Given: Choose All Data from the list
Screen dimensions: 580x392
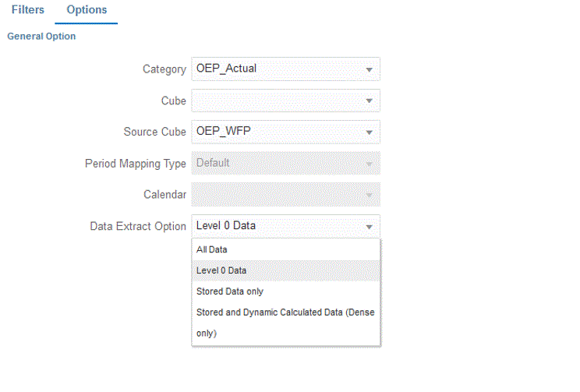Looking at the screenshot, I should [212, 249].
